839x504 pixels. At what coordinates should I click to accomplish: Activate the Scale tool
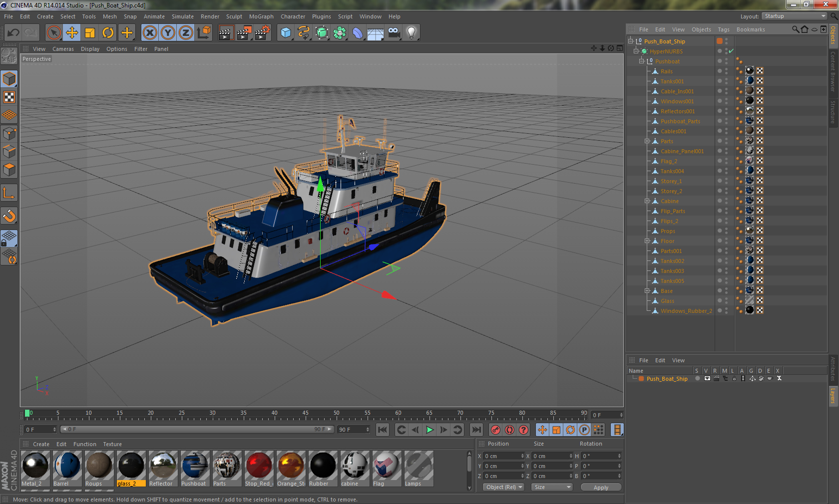90,33
